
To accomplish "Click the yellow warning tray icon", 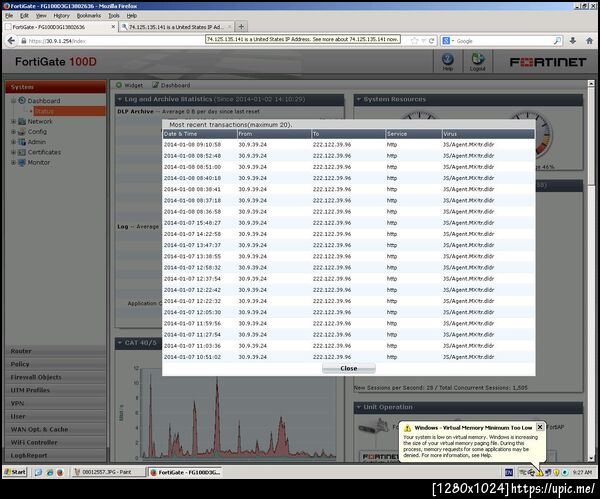I will pyautogui.click(x=540, y=473).
